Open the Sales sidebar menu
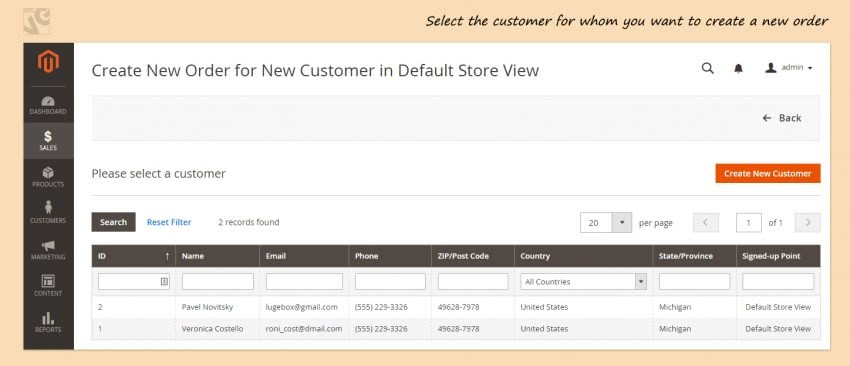 48,140
